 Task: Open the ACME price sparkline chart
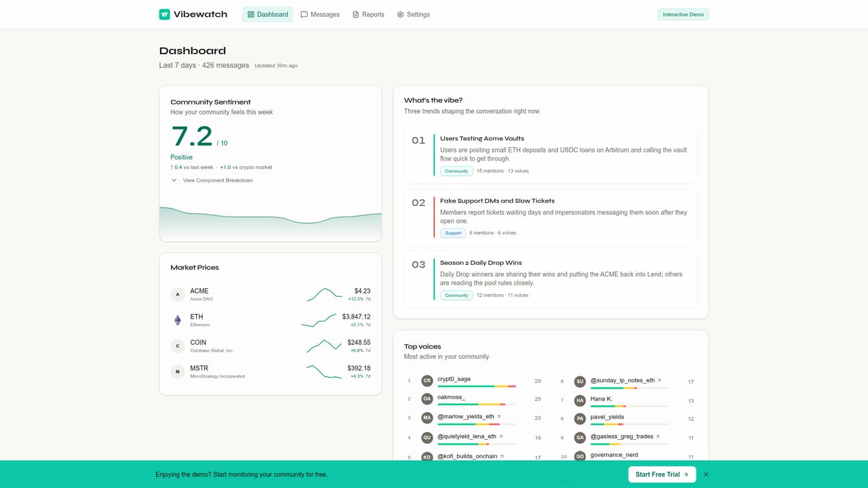pos(324,294)
